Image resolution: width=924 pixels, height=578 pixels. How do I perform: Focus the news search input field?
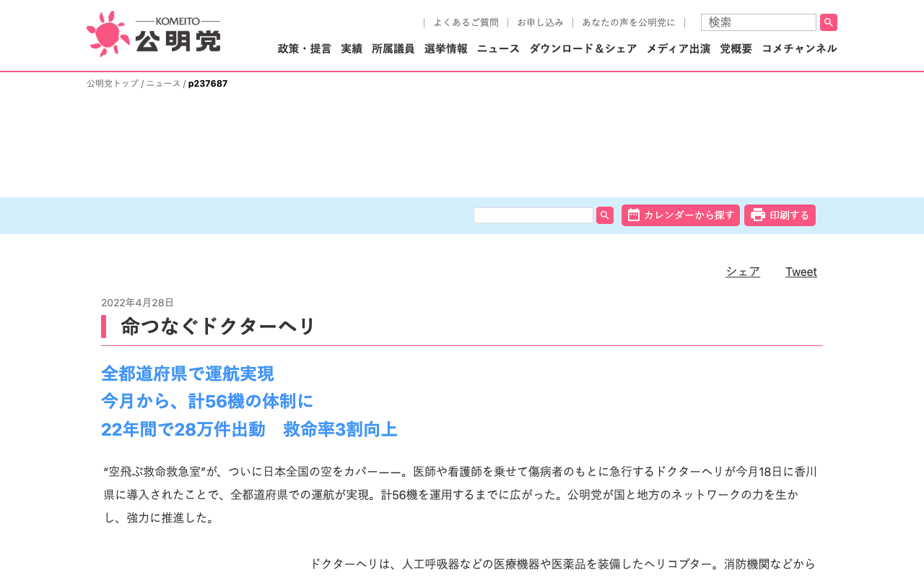[x=533, y=215]
